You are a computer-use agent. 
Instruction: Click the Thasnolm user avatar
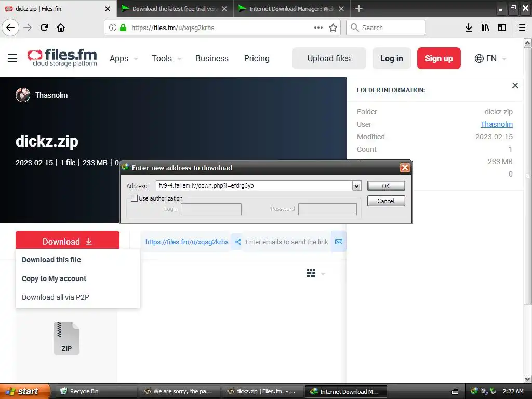pos(23,95)
